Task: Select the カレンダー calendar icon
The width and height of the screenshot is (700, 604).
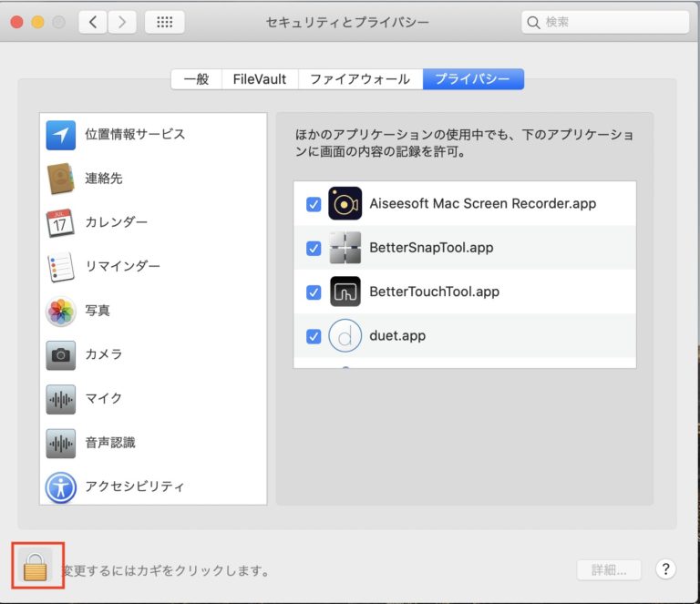Action: click(60, 222)
